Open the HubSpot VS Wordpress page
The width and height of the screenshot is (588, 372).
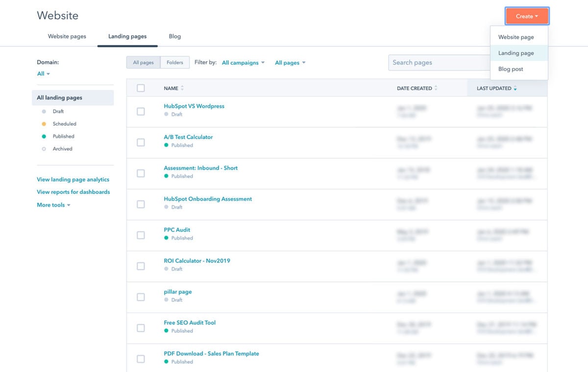194,106
